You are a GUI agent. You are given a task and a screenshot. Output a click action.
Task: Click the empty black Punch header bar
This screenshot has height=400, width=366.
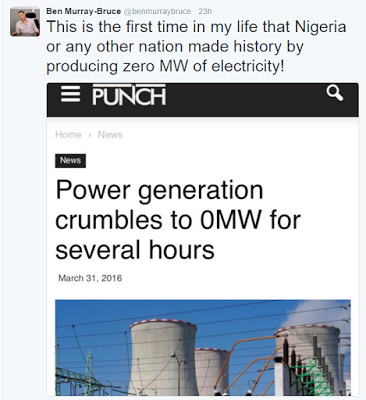[245, 100]
